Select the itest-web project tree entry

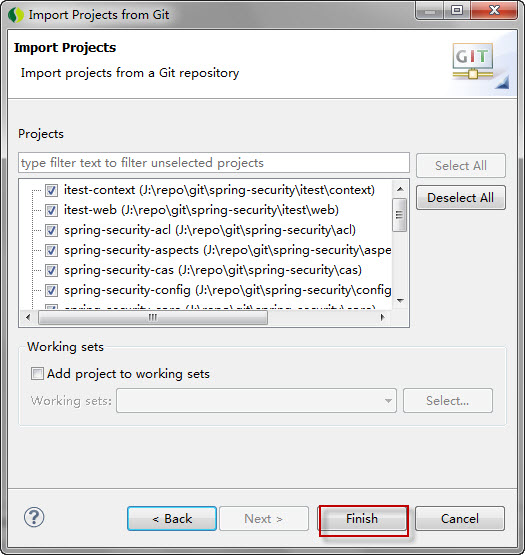click(201, 210)
